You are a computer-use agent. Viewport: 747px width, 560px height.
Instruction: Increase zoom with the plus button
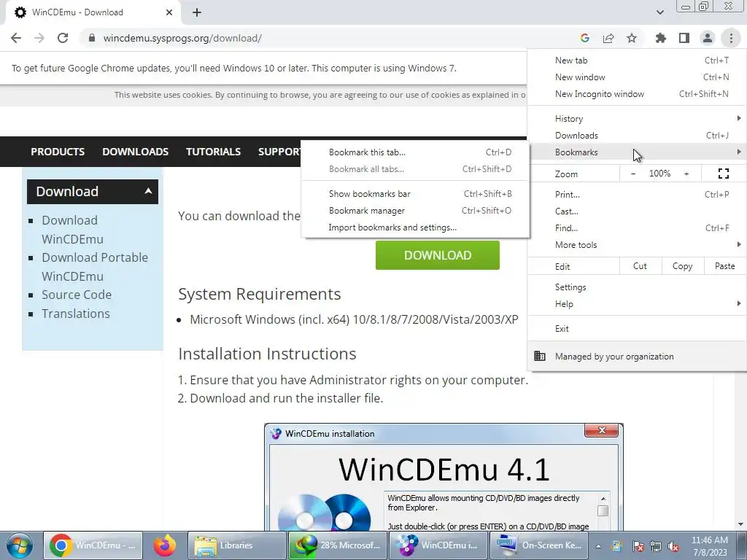pyautogui.click(x=686, y=174)
